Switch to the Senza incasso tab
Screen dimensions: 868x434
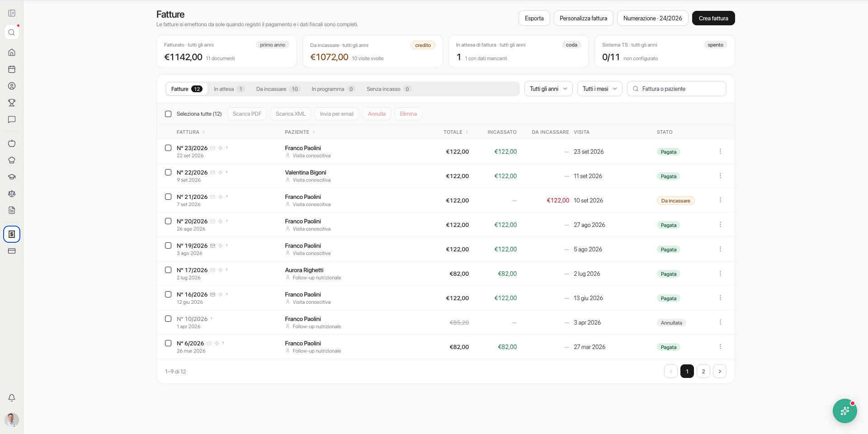click(x=388, y=89)
